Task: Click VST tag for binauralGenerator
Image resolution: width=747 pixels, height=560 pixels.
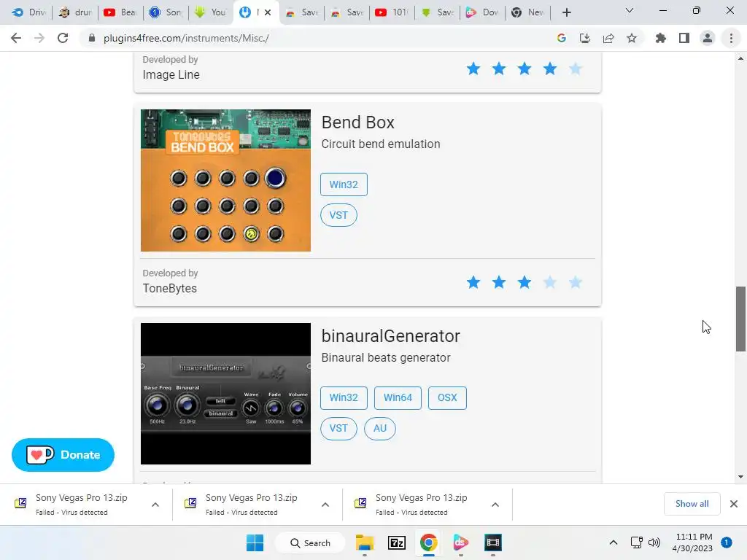Action: (338, 429)
